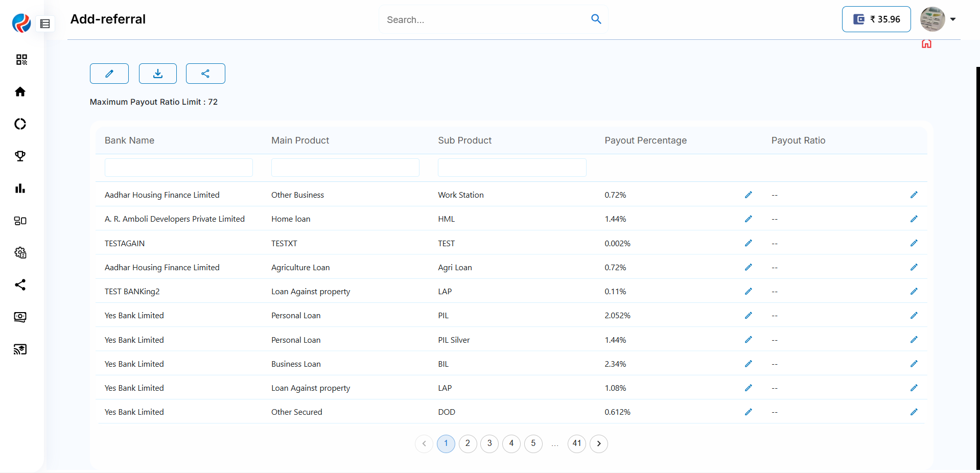980x473 pixels.
Task: Open the bar chart icon in sidebar
Action: (x=20, y=188)
